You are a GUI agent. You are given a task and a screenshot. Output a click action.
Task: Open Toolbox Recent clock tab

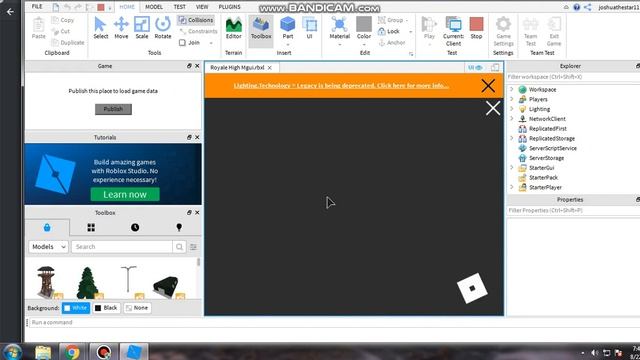click(135, 227)
